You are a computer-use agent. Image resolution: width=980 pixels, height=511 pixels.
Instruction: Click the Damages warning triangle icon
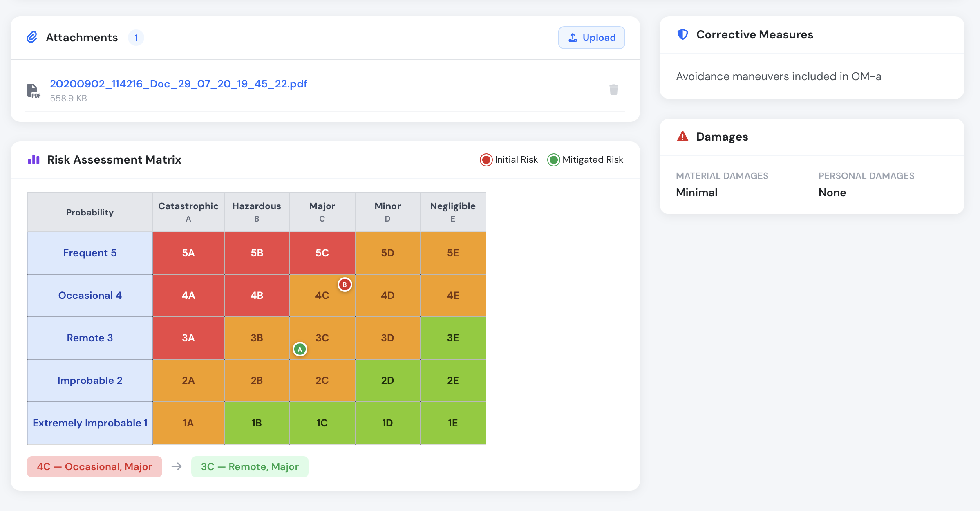(682, 136)
